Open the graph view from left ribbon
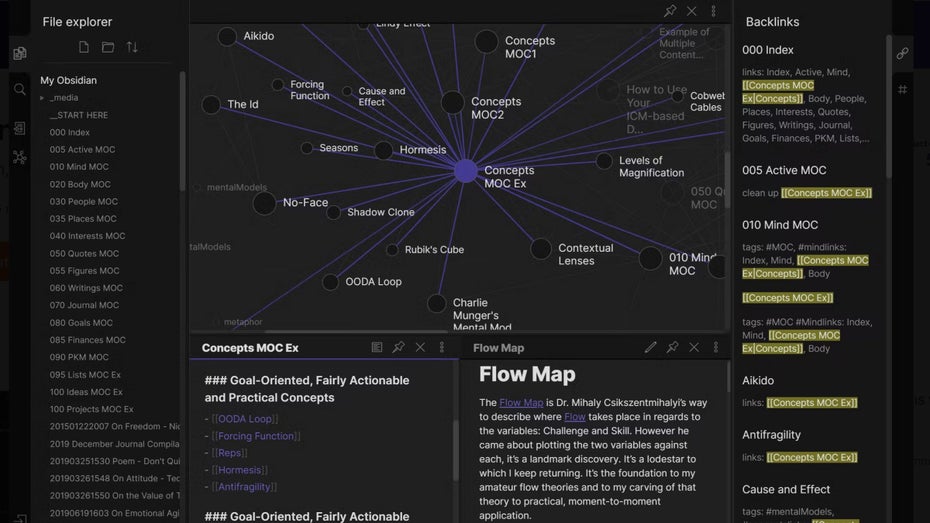Screen dimensions: 930x523 tap(19, 157)
